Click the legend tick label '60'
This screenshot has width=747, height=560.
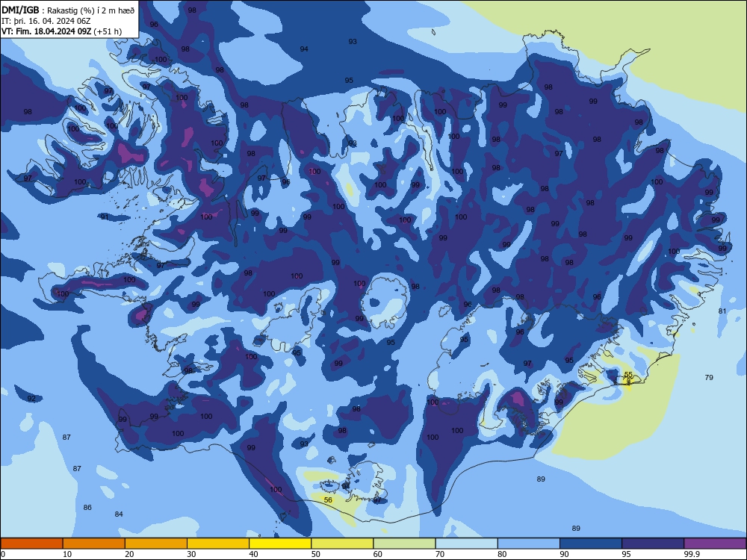(378, 554)
